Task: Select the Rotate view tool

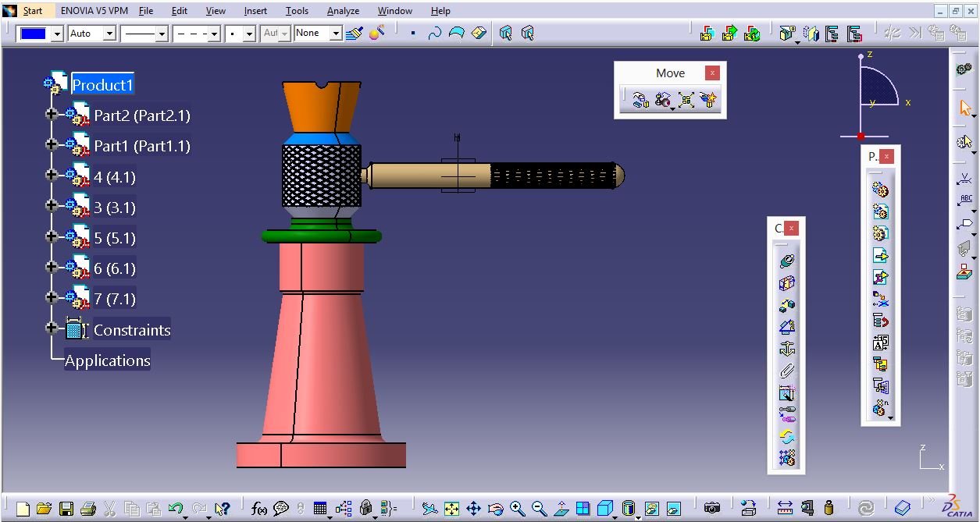Action: coord(495,509)
